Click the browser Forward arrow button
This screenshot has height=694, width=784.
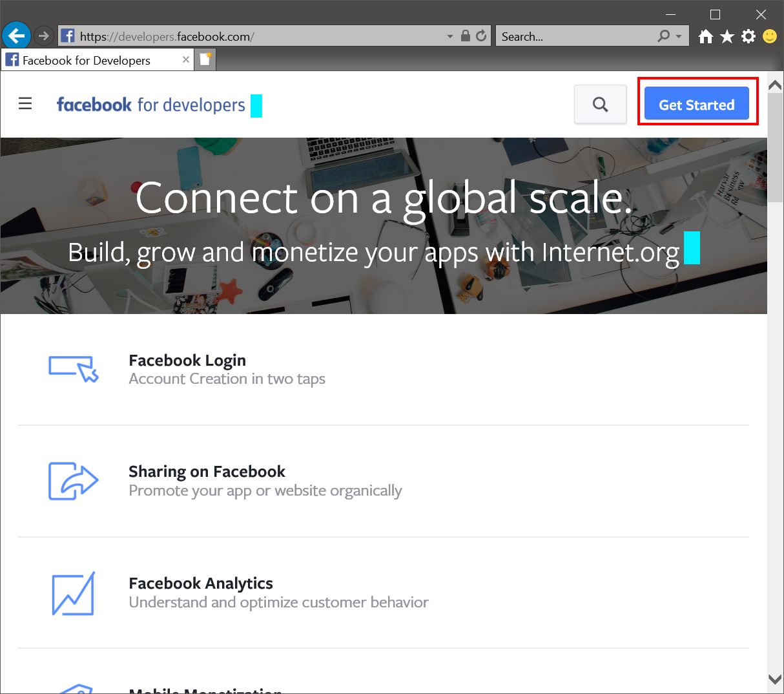click(x=43, y=36)
